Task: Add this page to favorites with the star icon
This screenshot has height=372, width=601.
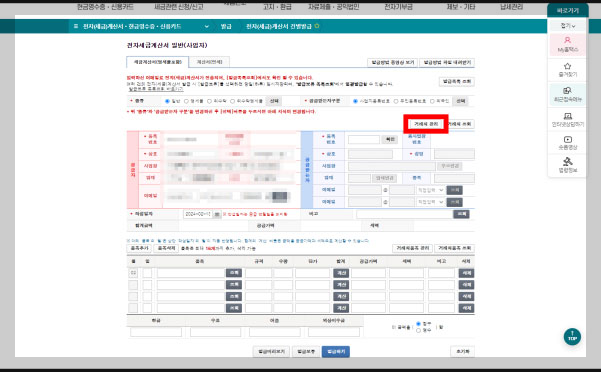Action: pos(317,26)
